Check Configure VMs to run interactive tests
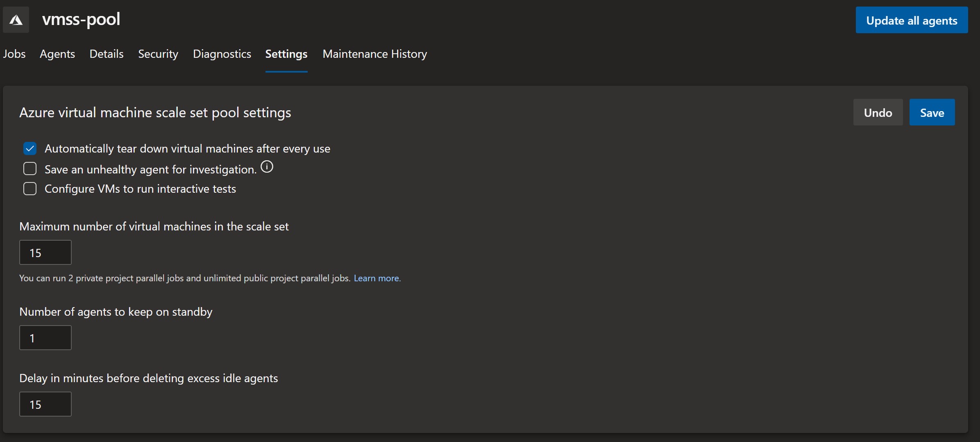The height and width of the screenshot is (442, 980). coord(30,189)
